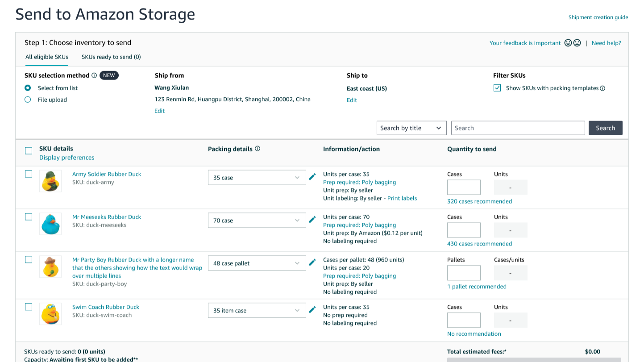Click the pencil edit icon for Mr Meeseeks Rubber Duck
644x362 pixels.
point(312,220)
